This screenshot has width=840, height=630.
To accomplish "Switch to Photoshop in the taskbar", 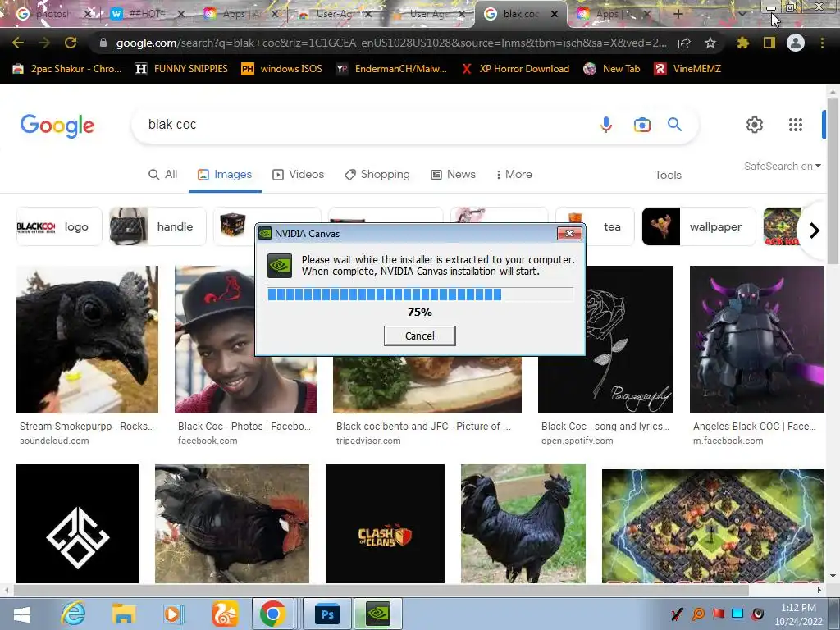I will tap(327, 614).
